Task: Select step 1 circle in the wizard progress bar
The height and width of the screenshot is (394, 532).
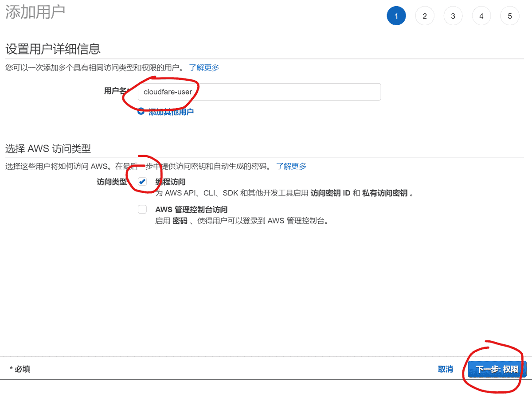Action: 396,16
